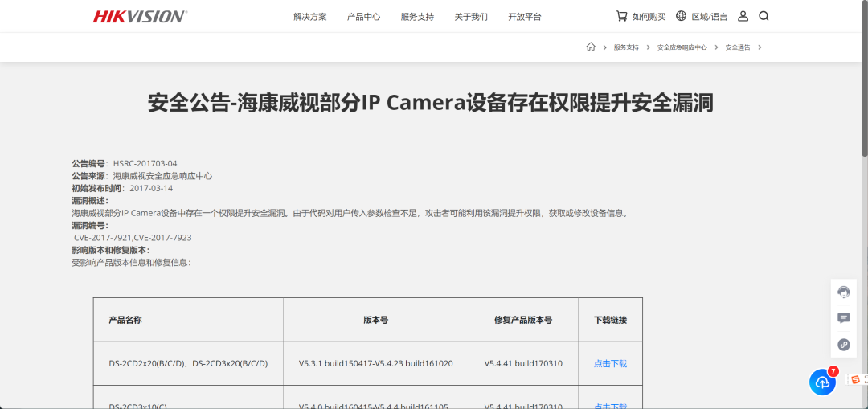Image resolution: width=868 pixels, height=409 pixels.
Task: Open the shopping cart icon
Action: point(621,16)
